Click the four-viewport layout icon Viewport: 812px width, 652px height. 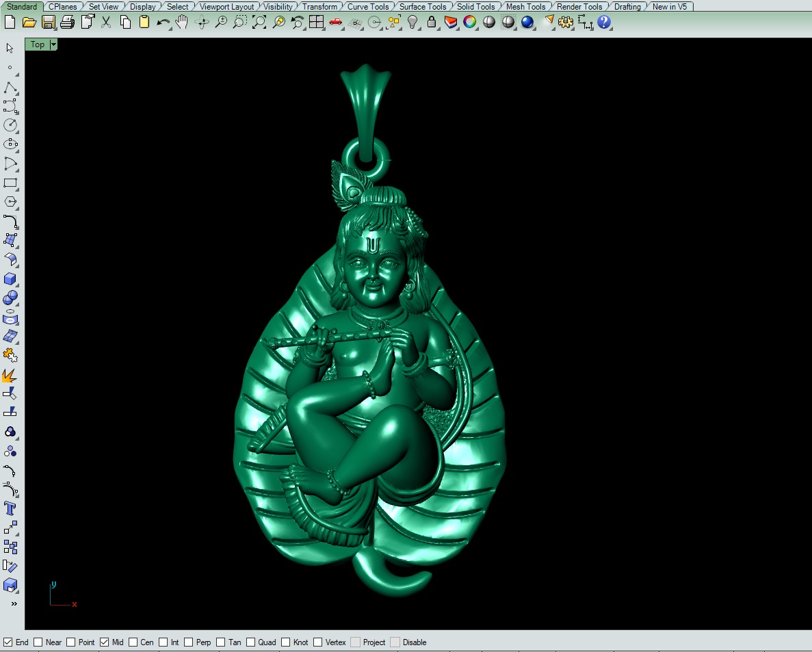point(316,23)
